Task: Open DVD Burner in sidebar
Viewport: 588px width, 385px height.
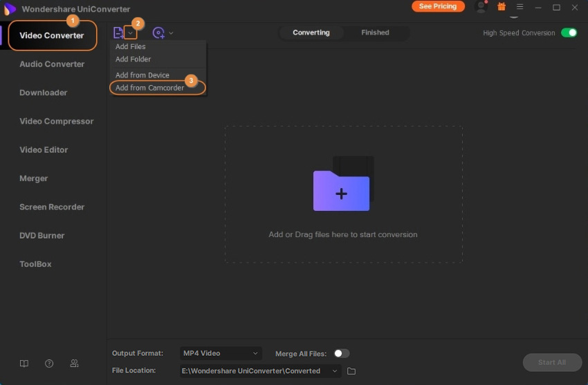Action: 42,236
